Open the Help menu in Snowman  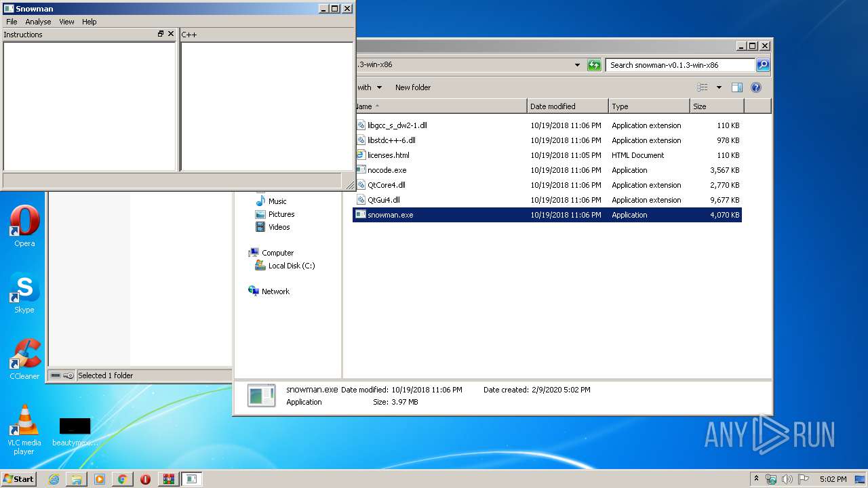click(x=90, y=22)
